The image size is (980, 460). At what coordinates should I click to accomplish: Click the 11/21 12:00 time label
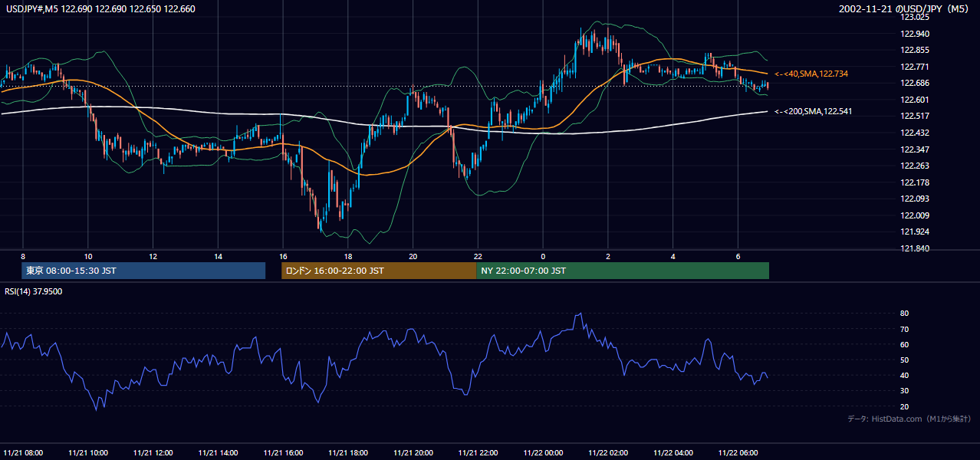153,452
